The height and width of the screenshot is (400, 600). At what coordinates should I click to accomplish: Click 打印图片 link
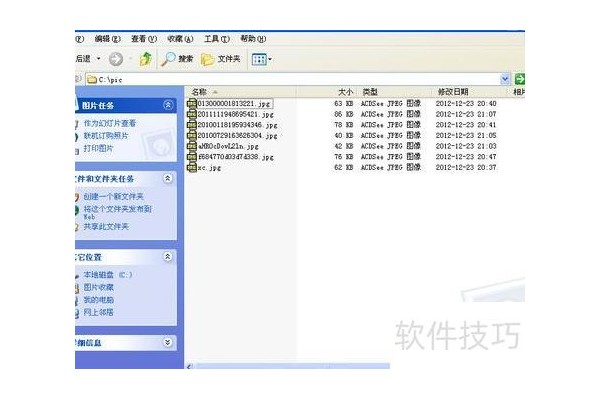(x=98, y=148)
